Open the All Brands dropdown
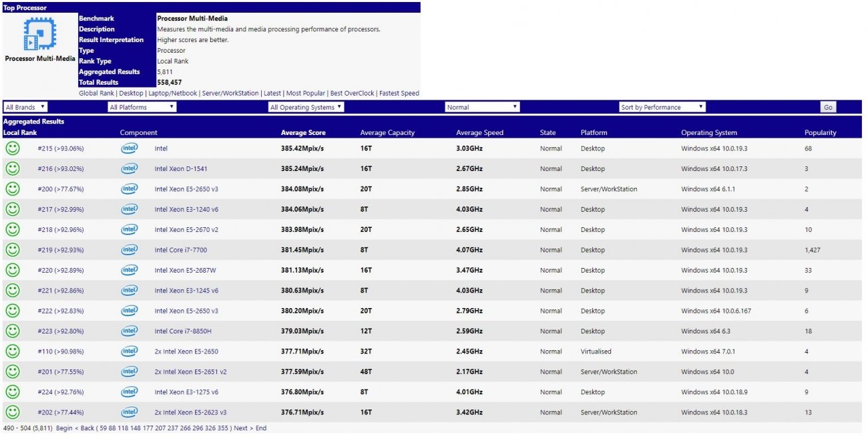 point(25,107)
